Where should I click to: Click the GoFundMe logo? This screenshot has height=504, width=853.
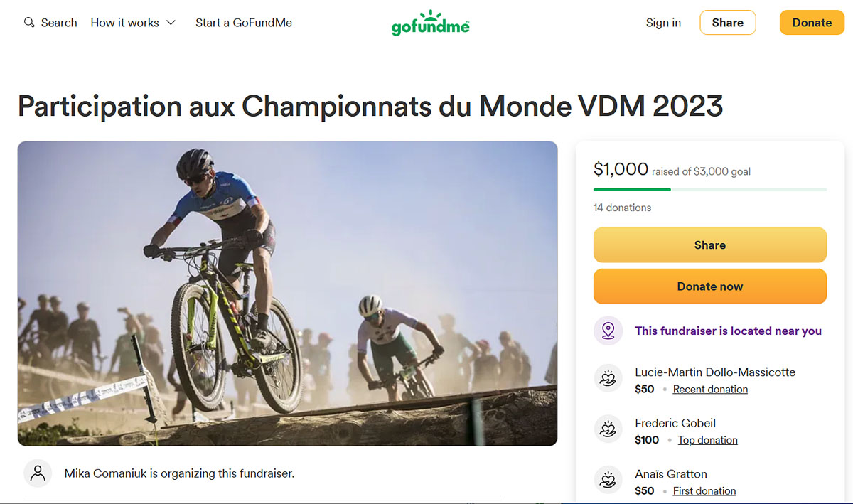pos(430,23)
